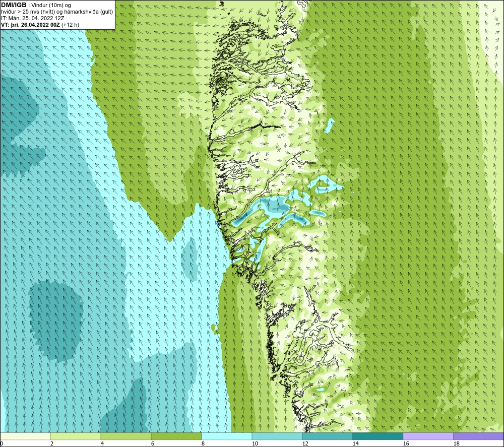Click the legend scale label 12
The image size is (504, 447).
pos(305,443)
